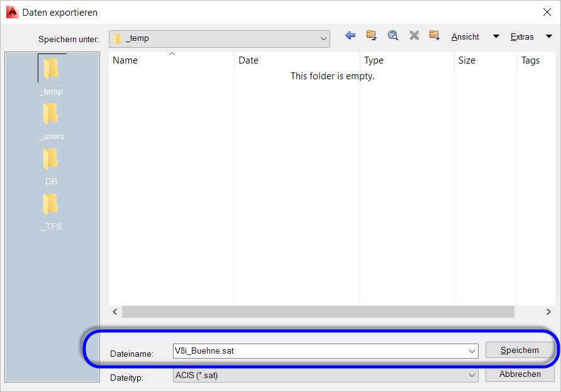Click the horizontal scrollbar left arrow
Screen dimensions: 561x392
(115, 312)
